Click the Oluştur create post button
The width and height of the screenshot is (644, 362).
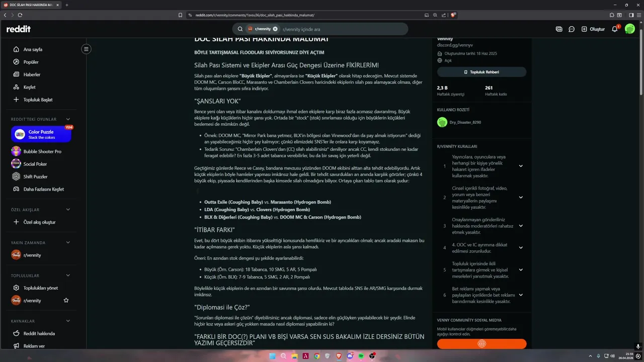pos(593,29)
